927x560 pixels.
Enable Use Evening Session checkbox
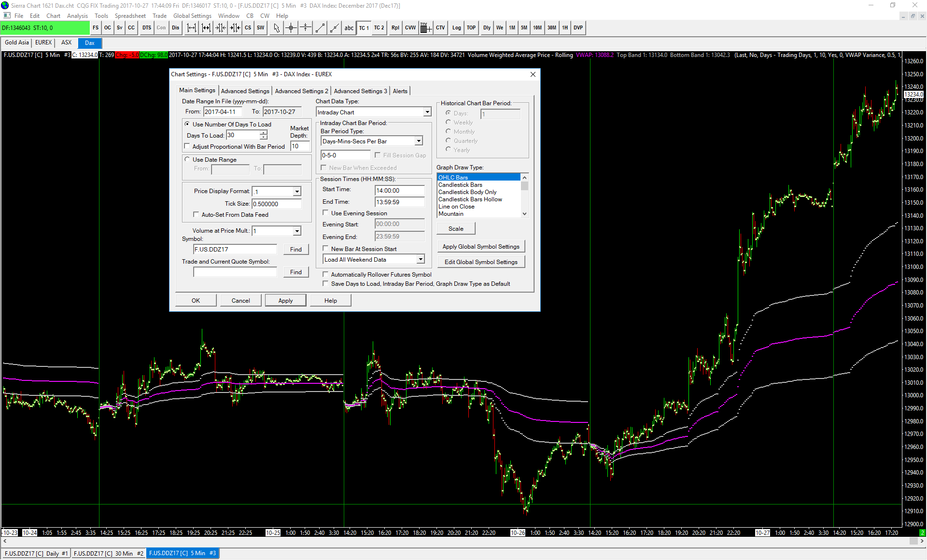(325, 213)
